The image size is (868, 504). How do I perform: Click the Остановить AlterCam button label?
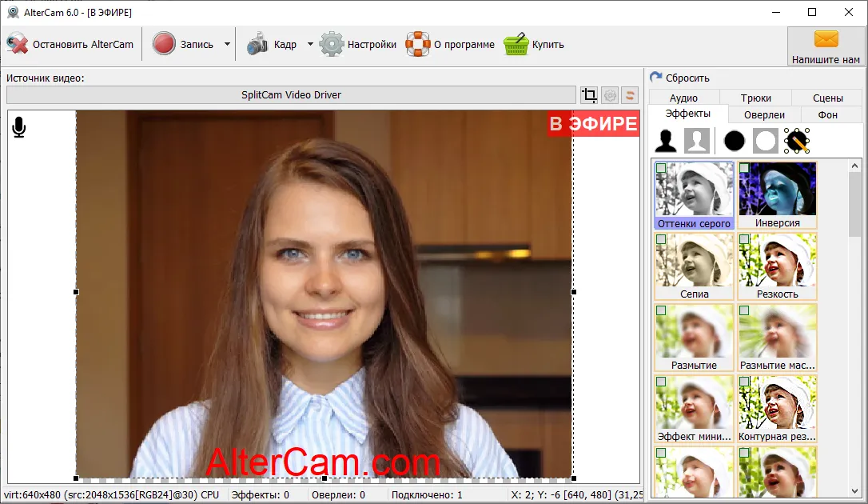pyautogui.click(x=83, y=44)
